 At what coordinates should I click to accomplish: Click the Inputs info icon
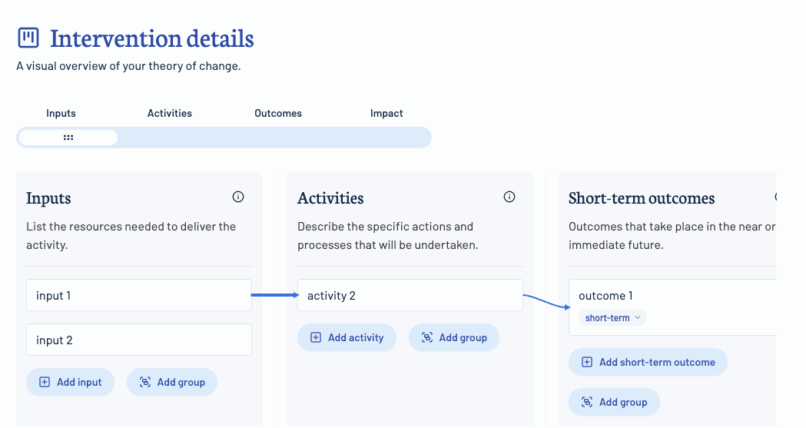click(238, 197)
